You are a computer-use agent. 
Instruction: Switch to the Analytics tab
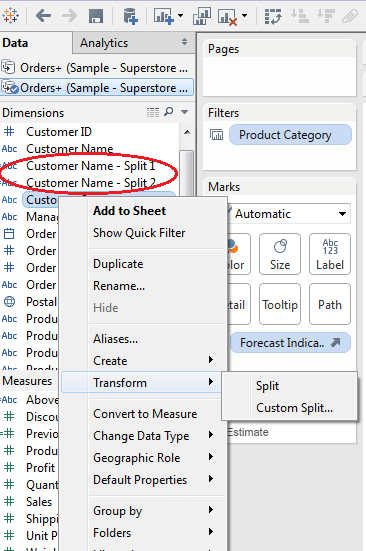click(104, 43)
